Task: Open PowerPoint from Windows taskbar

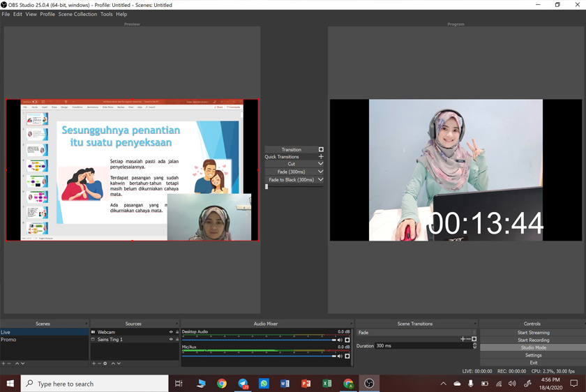Action: click(x=306, y=384)
